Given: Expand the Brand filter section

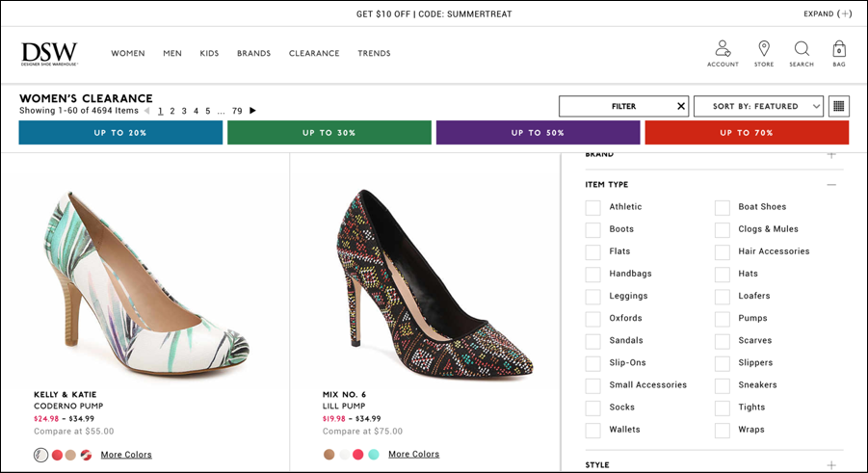Looking at the screenshot, I should [x=831, y=155].
